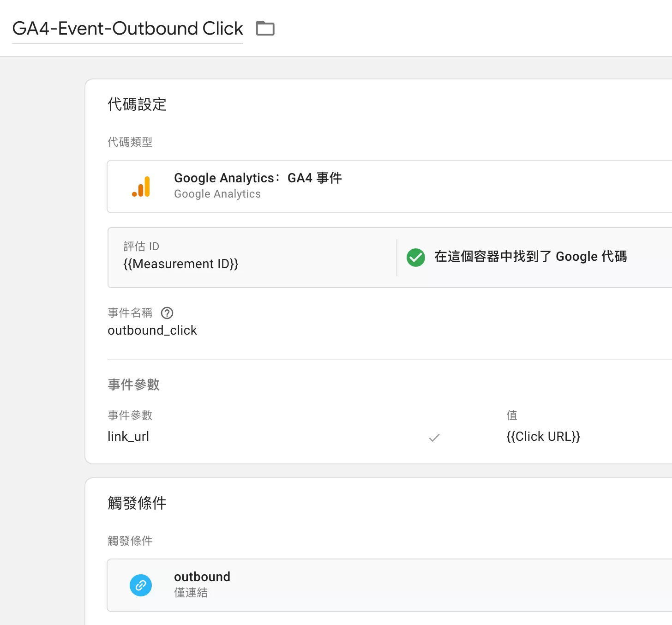Screen dimensions: 672x625
Task: Click the 代碼設定 section heading
Action: 137,104
